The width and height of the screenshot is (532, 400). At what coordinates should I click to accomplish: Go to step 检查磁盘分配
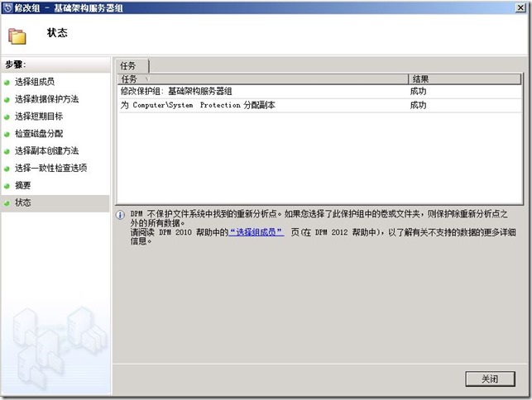click(39, 134)
